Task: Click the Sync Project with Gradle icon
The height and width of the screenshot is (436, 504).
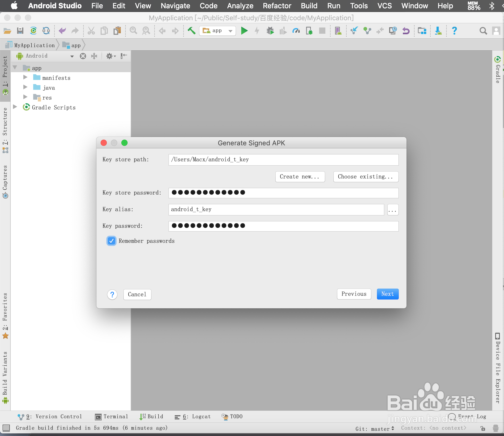Action: coord(33,31)
